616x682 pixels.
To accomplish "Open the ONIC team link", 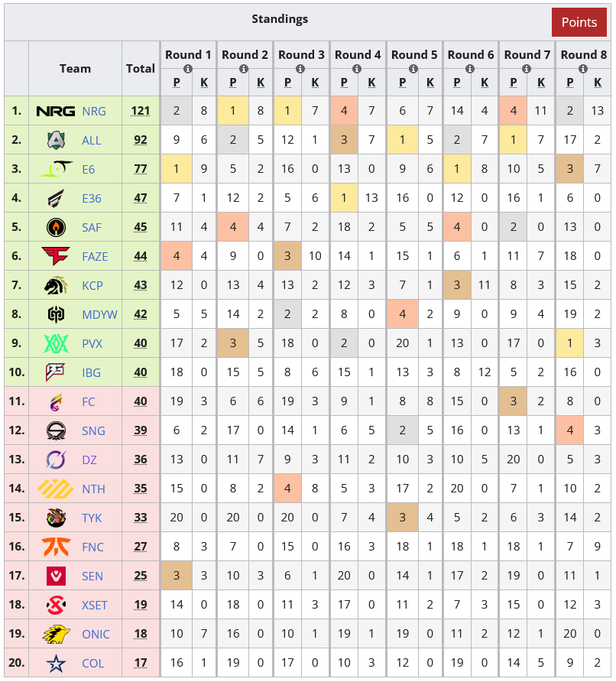I will (96, 635).
